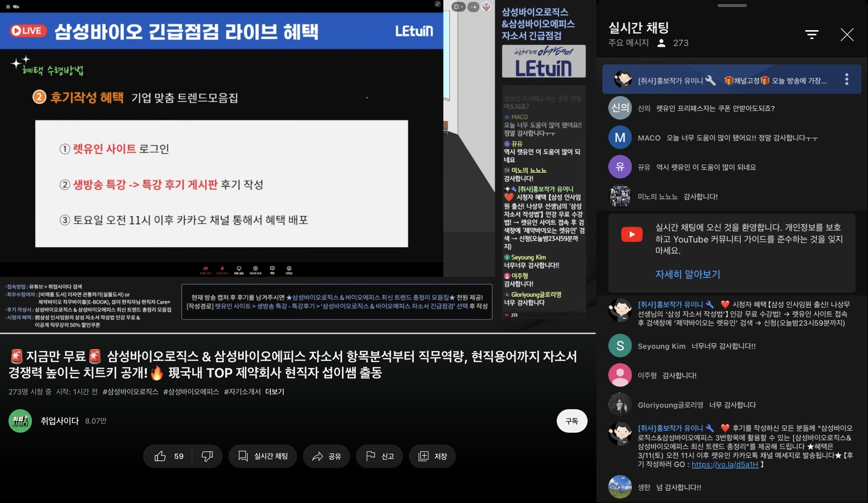Open 실시간 채팅 button below video
The height and width of the screenshot is (503, 868).
coord(263,456)
